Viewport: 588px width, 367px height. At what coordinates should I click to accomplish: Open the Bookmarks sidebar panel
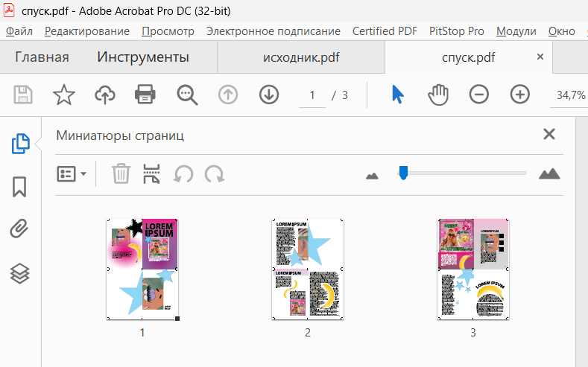pyautogui.click(x=19, y=187)
